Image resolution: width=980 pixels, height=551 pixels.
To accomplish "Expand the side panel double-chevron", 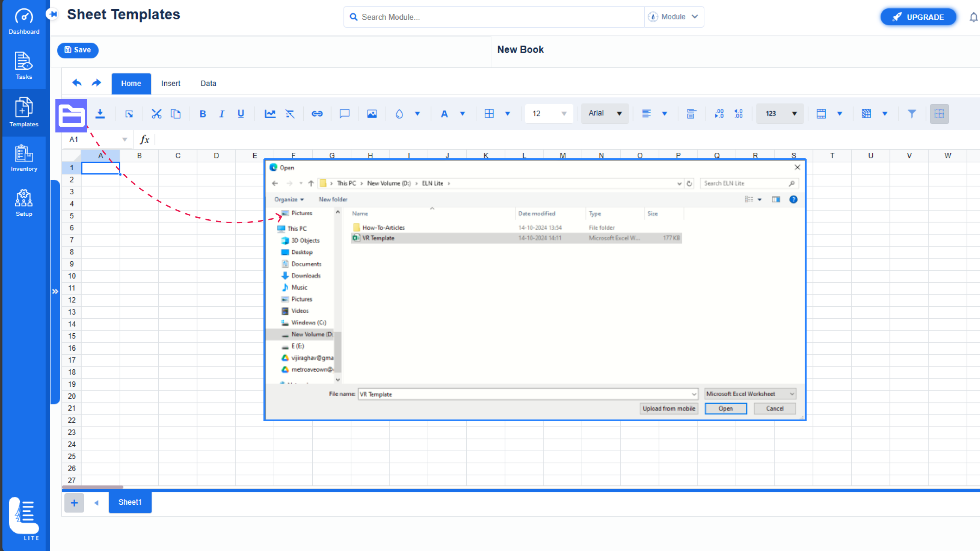I will (x=55, y=292).
